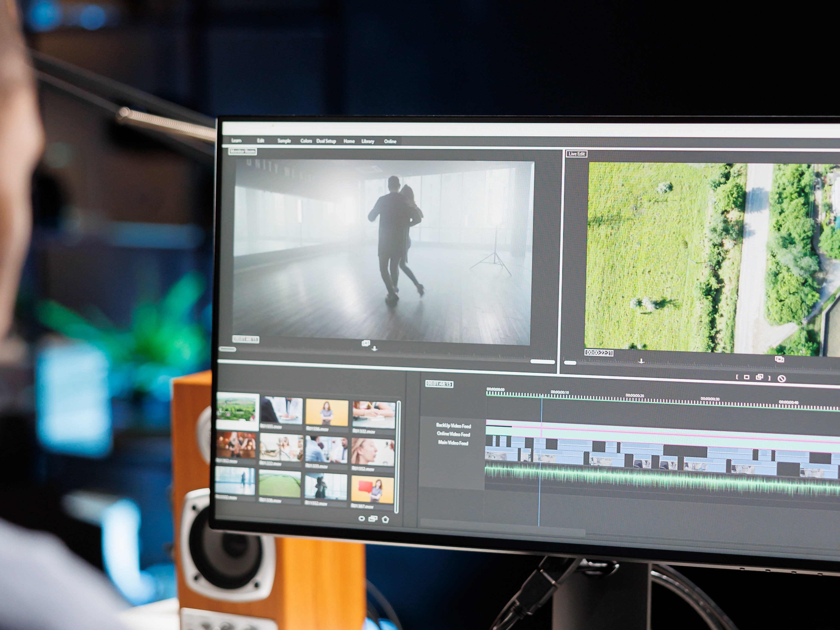
Task: Open the Dual Setup menu
Action: [x=326, y=141]
